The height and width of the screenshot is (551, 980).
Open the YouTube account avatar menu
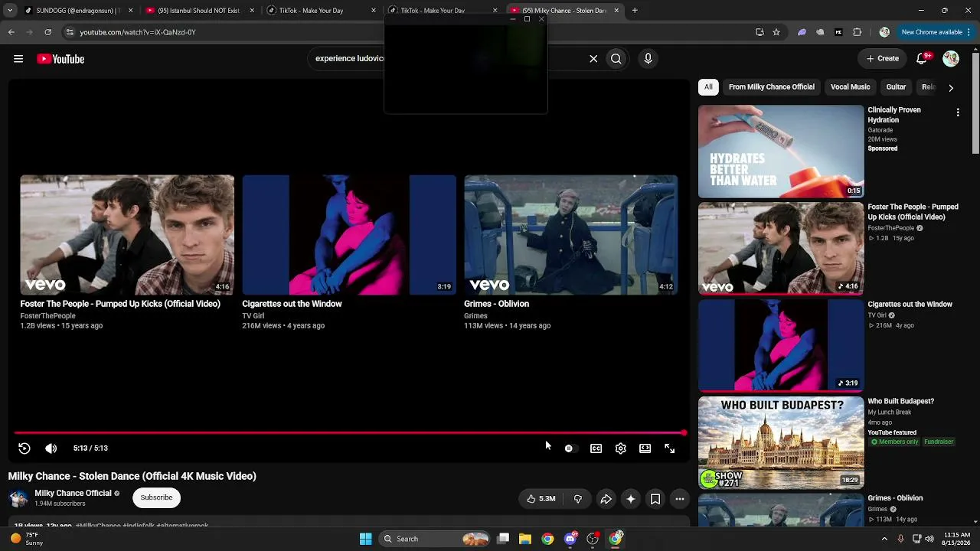coord(951,59)
